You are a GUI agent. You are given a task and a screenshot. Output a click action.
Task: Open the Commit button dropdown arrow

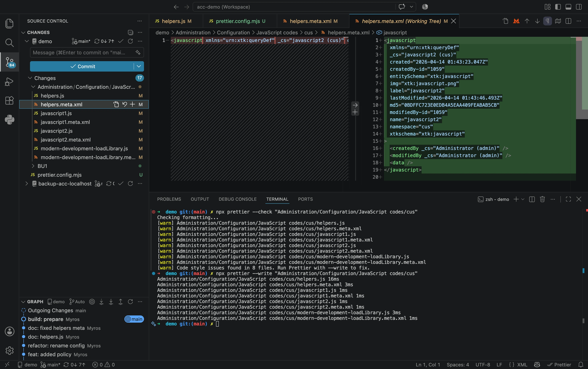coord(139,66)
